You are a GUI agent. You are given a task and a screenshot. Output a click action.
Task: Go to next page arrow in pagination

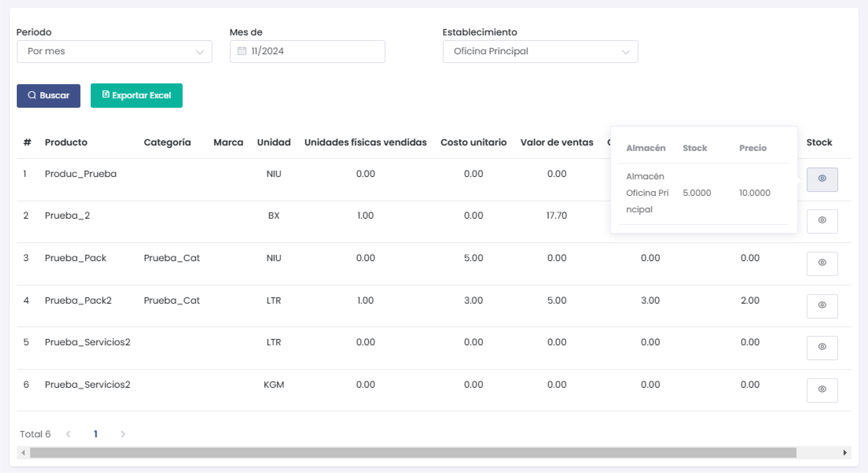coord(123,434)
